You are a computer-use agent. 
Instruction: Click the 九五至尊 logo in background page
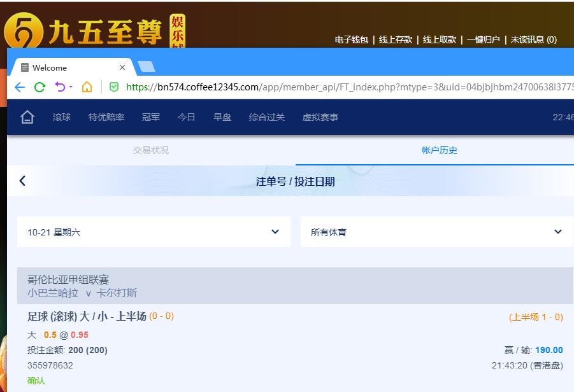point(95,31)
